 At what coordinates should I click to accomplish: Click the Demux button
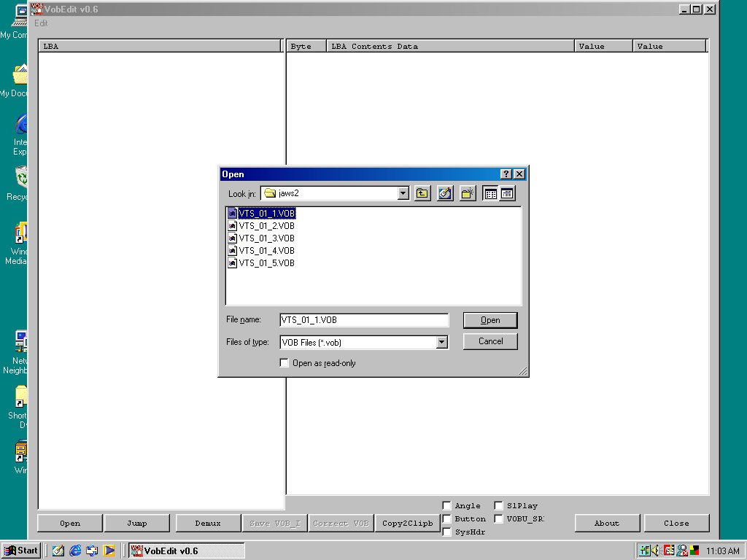[x=207, y=523]
